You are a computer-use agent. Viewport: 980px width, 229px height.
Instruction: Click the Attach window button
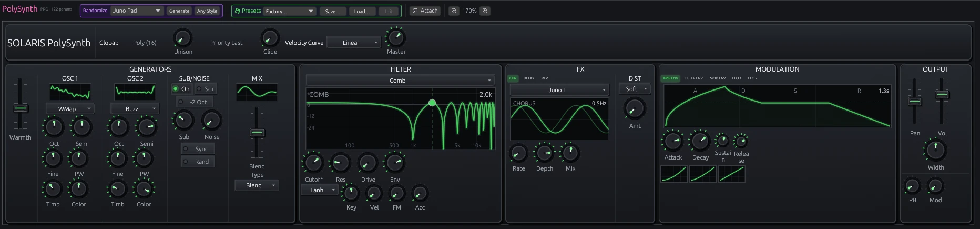click(x=425, y=11)
